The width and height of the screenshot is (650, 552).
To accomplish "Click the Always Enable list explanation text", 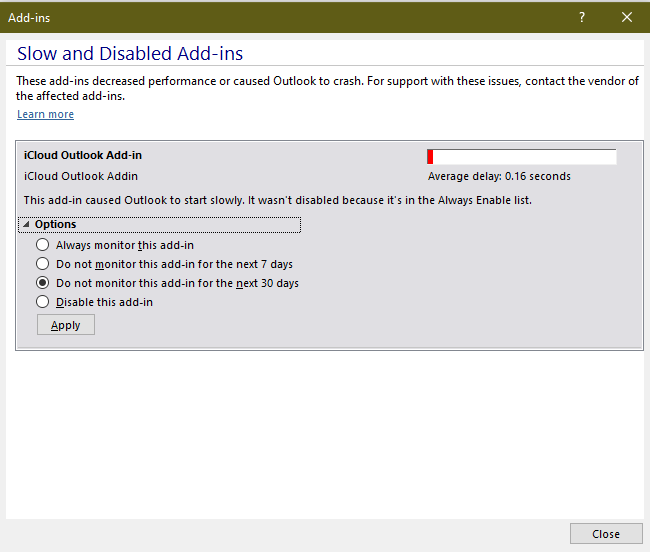I will coord(277,200).
